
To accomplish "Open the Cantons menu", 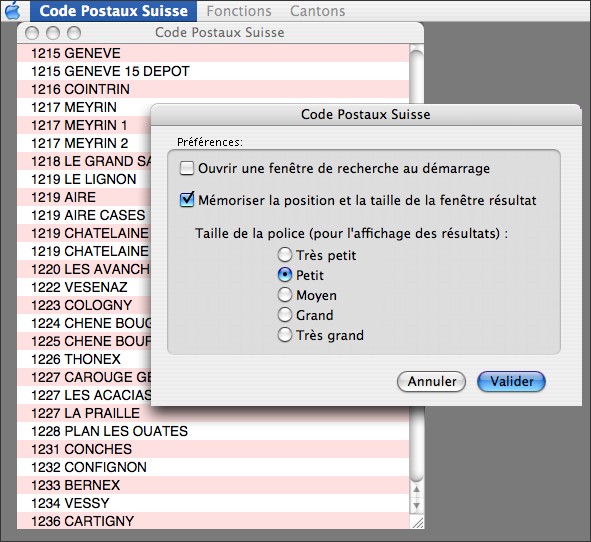I will click(x=317, y=11).
